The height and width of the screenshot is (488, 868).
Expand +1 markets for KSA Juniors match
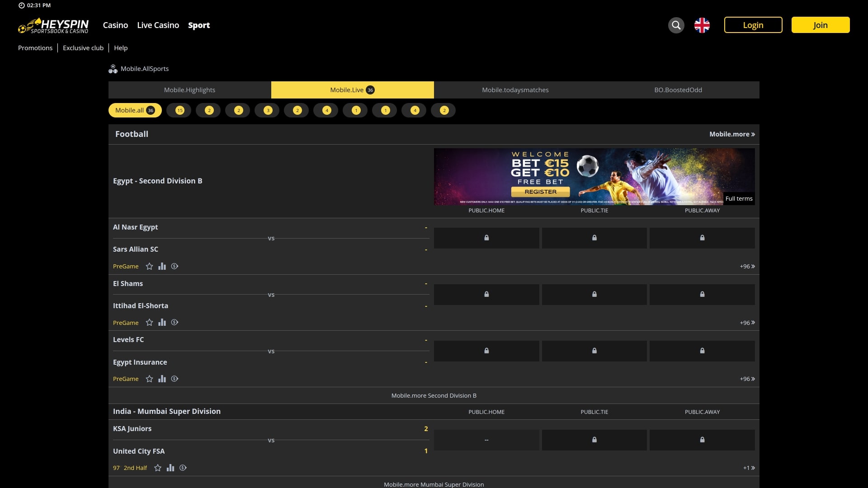pyautogui.click(x=749, y=468)
